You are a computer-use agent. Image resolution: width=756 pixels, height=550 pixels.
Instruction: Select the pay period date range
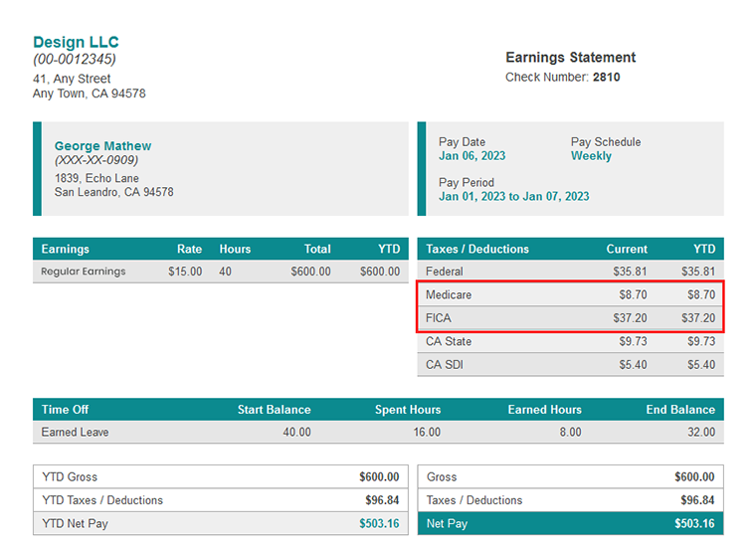click(x=514, y=196)
